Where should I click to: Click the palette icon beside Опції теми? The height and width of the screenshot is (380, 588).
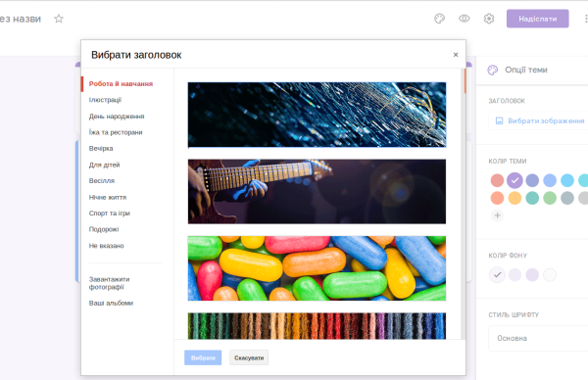(x=492, y=70)
